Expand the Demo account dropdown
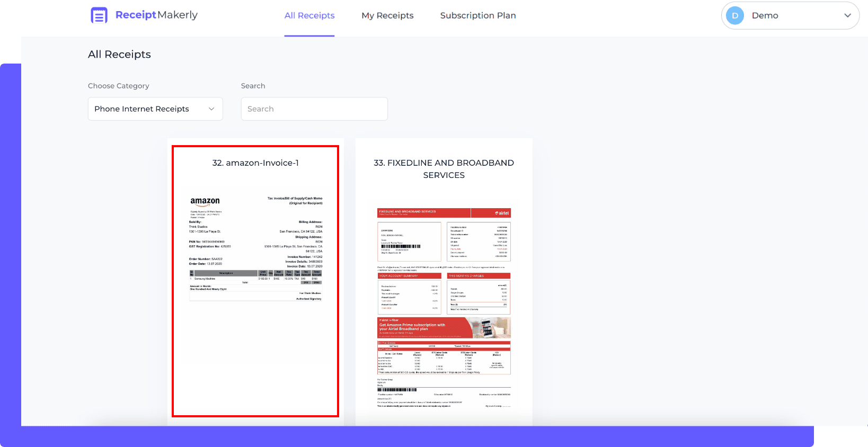Image resolution: width=868 pixels, height=447 pixels. coord(790,15)
